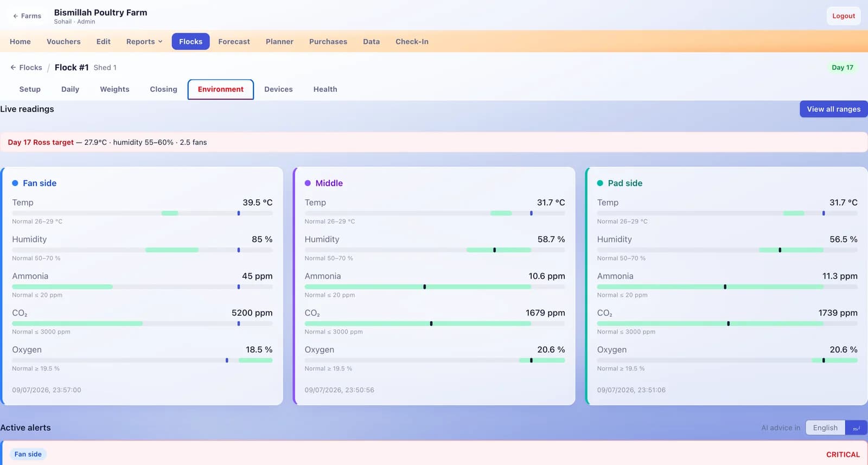Go to Purchases
This screenshot has height=465, width=868.
pos(328,41)
